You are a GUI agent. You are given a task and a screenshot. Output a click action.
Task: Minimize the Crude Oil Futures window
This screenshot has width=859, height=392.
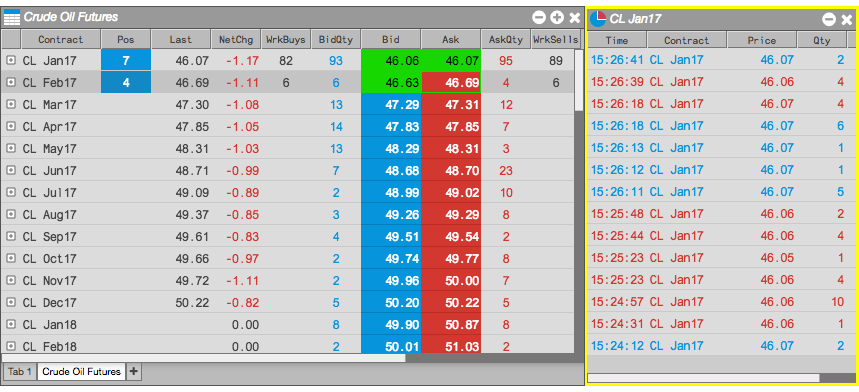[539, 18]
